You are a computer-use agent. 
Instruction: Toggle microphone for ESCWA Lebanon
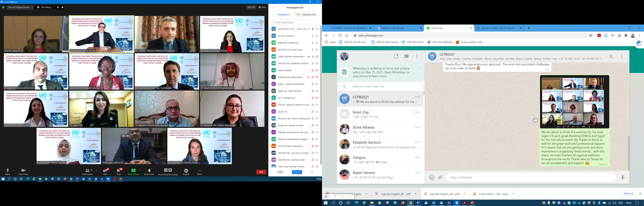click(312, 36)
